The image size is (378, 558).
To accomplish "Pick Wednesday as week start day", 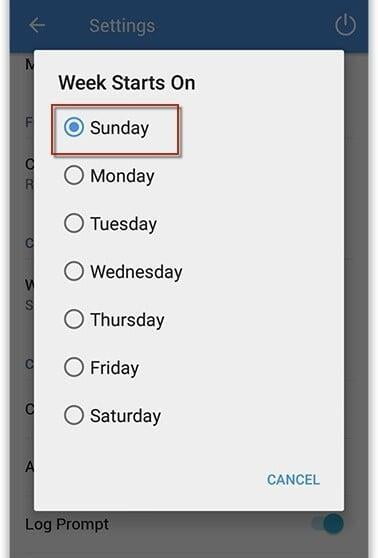I will tap(74, 271).
